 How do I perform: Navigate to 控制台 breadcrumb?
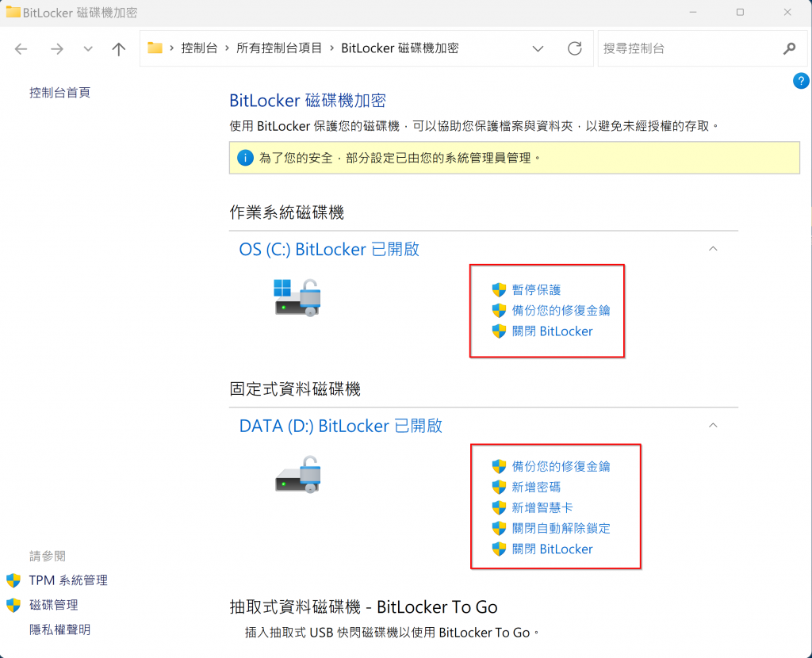199,48
